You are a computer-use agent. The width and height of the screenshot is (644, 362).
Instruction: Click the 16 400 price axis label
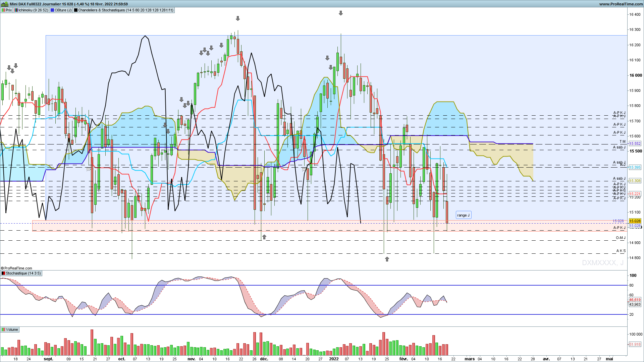tap(635, 14)
